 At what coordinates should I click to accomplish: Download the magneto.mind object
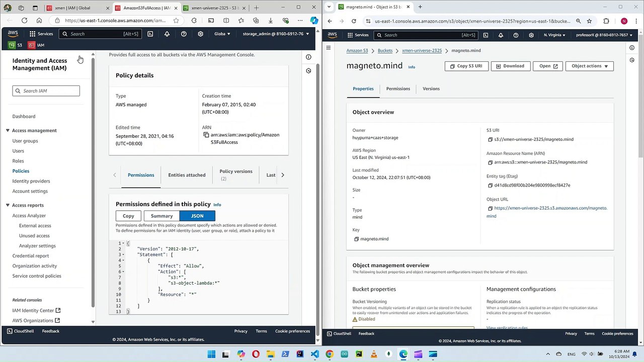(510, 66)
